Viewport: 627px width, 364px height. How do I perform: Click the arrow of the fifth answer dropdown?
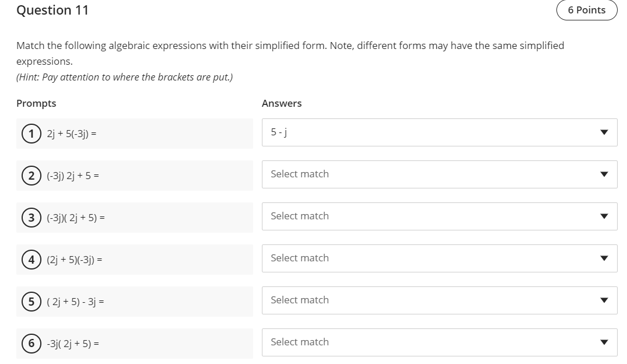click(604, 300)
